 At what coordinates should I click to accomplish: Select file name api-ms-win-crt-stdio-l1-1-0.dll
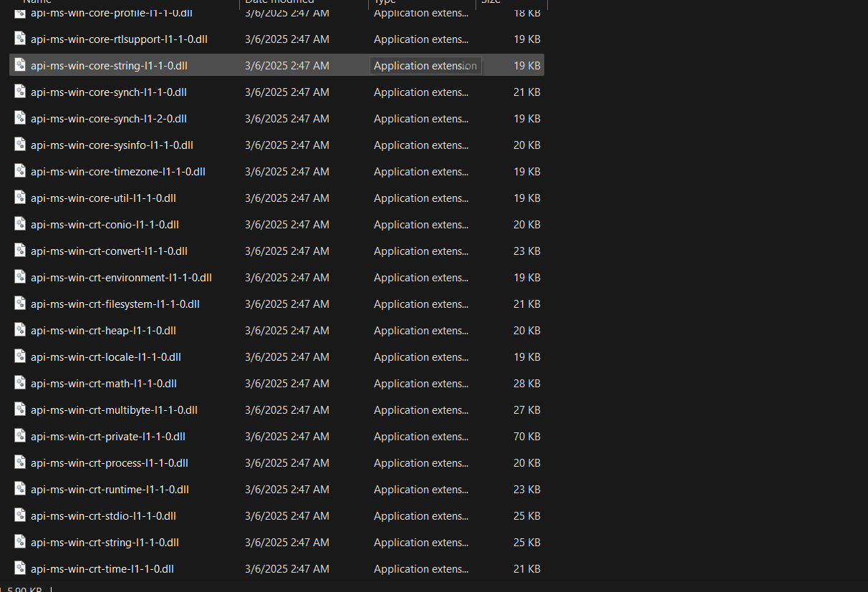[103, 516]
